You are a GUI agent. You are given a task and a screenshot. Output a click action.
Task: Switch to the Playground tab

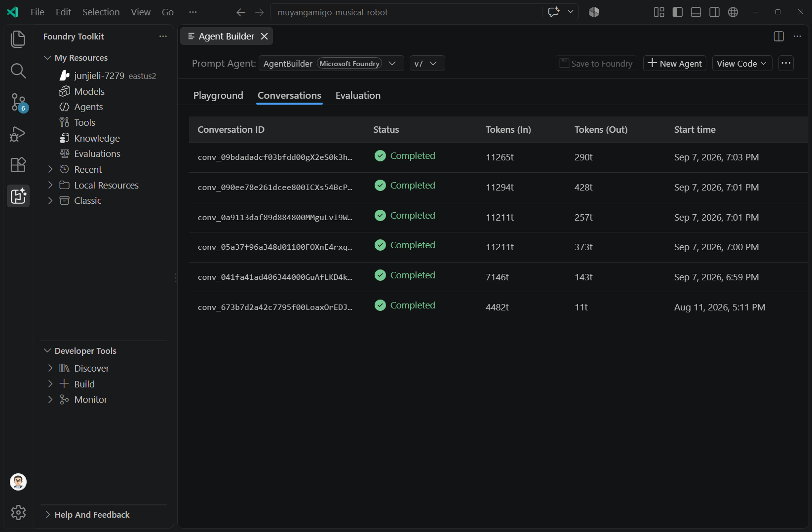(218, 95)
